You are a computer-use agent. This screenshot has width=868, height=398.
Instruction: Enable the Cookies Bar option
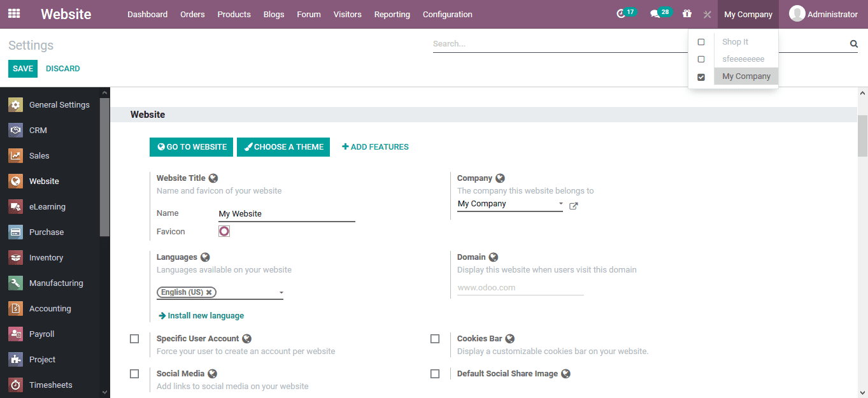click(x=435, y=338)
